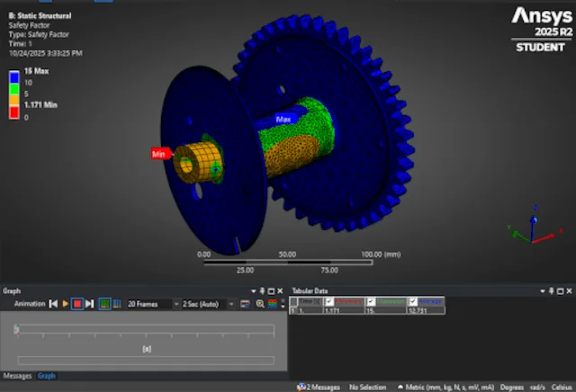Click the orange legend color band
The image size is (576, 392).
tap(14, 101)
